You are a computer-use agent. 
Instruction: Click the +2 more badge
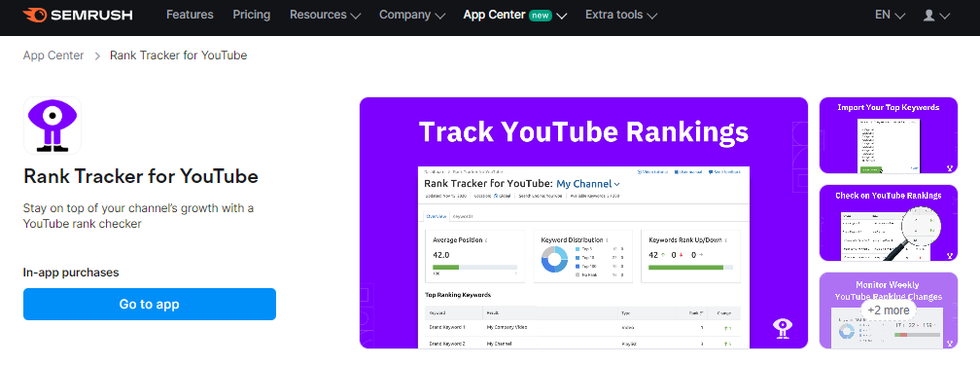pos(889,310)
